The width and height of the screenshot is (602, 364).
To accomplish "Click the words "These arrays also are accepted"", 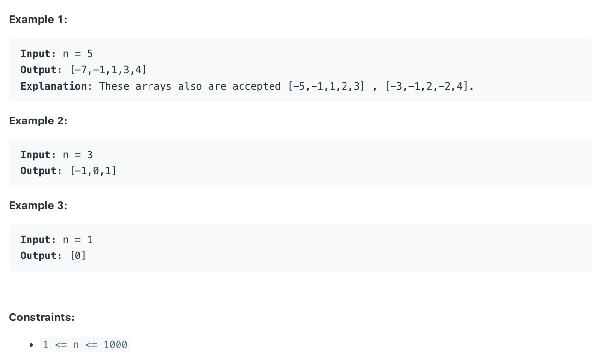I will pos(190,86).
